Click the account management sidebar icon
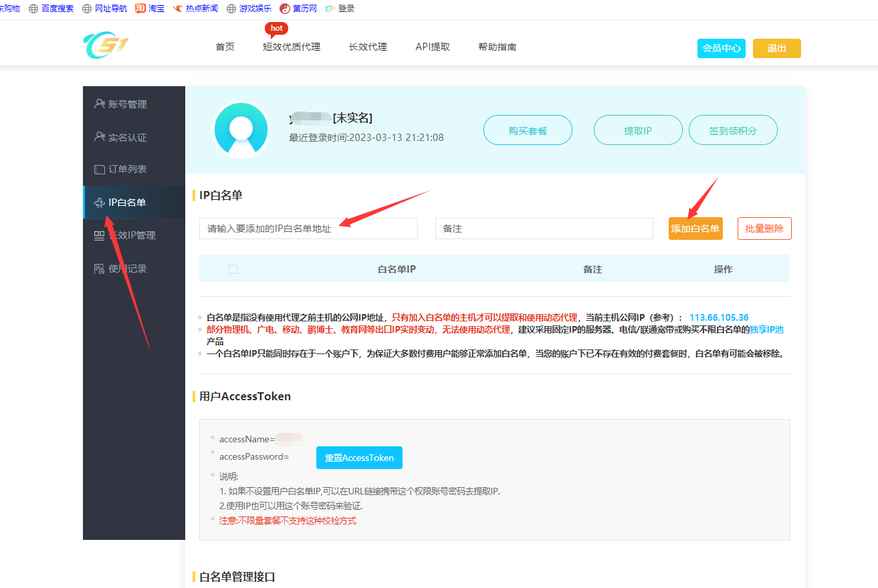 100,104
